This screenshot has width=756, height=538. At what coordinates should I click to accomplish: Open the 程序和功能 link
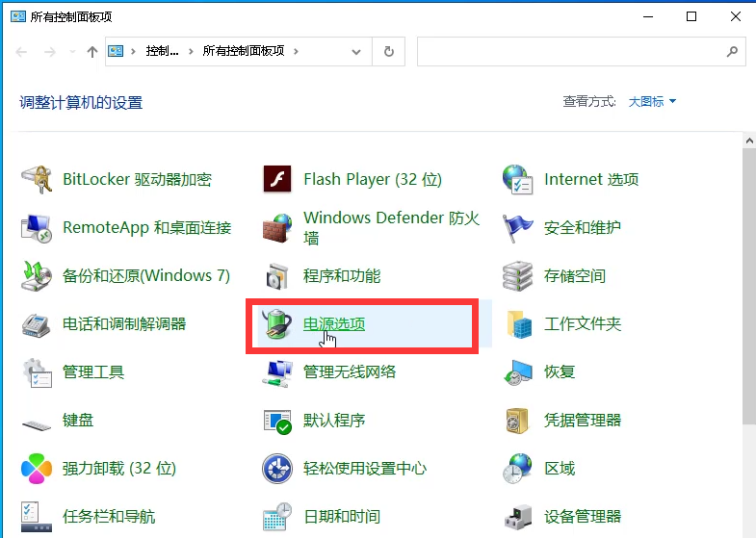[x=341, y=276]
